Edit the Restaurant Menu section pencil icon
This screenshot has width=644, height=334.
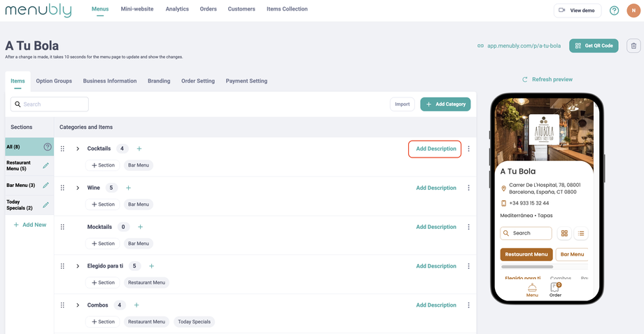[45, 166]
